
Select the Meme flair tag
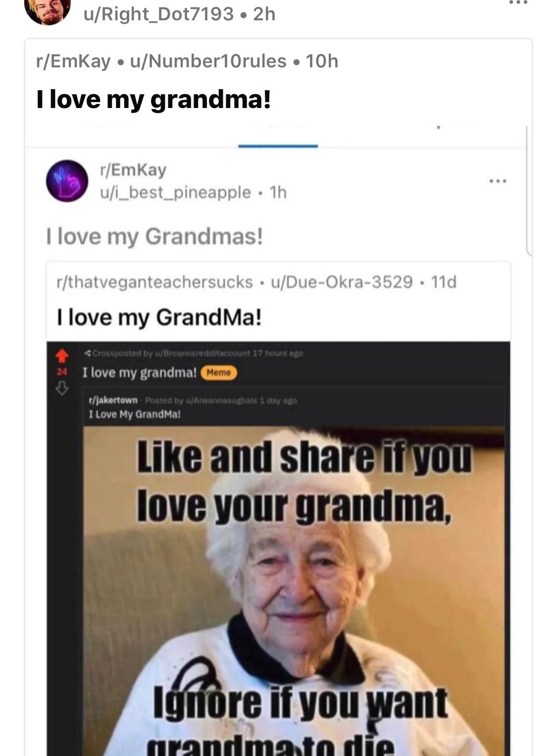(x=218, y=373)
